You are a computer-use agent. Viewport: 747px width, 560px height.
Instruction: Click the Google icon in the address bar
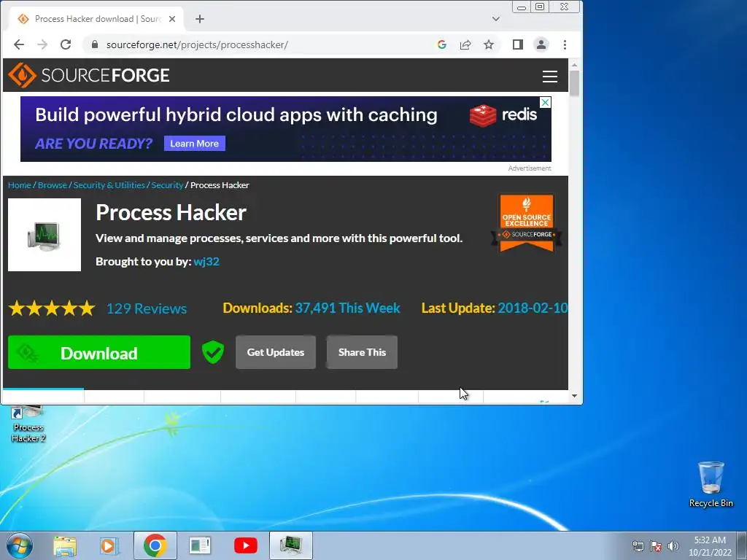click(x=441, y=44)
